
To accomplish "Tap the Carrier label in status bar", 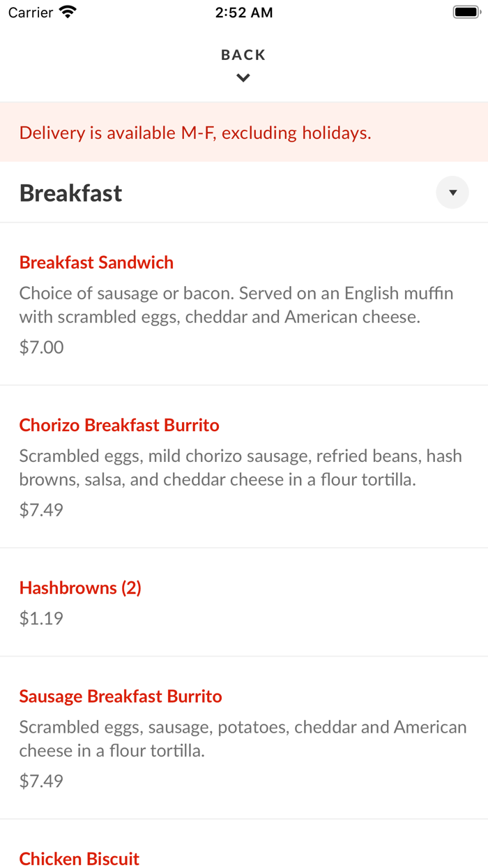I will click(x=31, y=13).
